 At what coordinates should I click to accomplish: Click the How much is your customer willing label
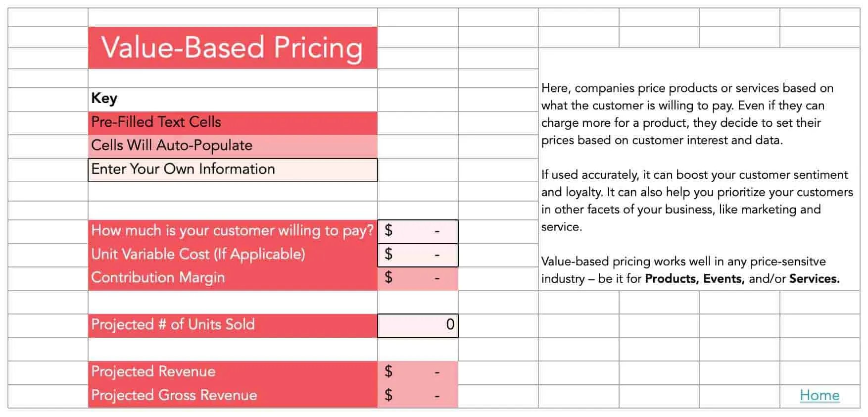tap(232, 231)
